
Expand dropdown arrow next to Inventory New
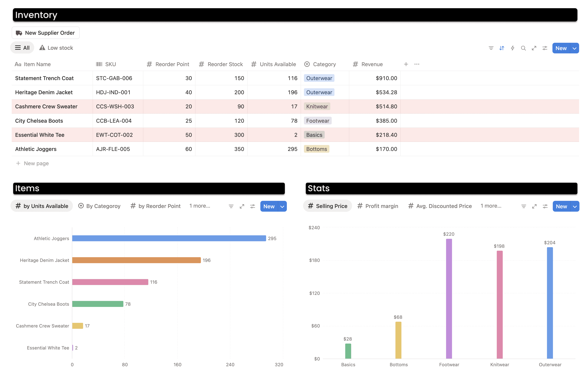tap(574, 48)
